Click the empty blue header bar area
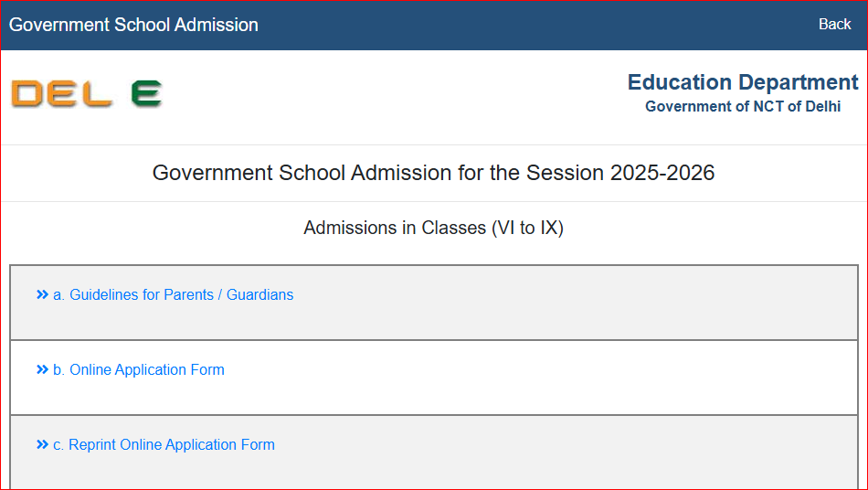The width and height of the screenshot is (868, 490). pyautogui.click(x=537, y=25)
